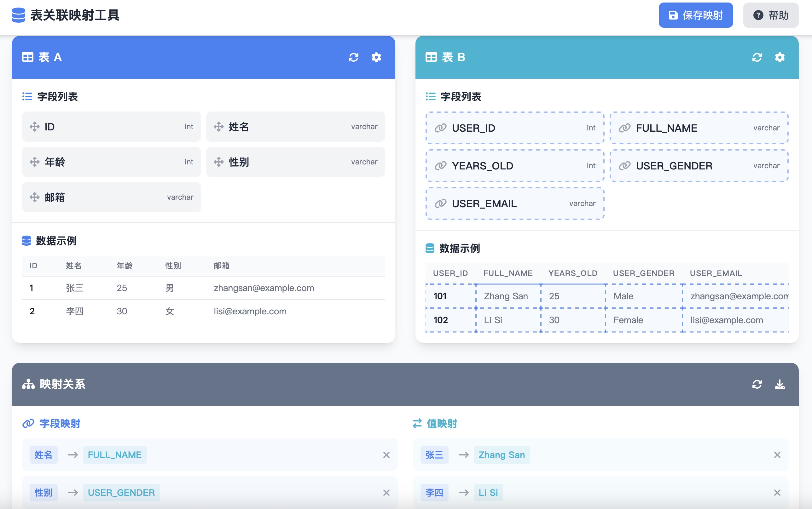Open Table A settings gear
Viewport: 812px width, 509px height.
tap(376, 57)
